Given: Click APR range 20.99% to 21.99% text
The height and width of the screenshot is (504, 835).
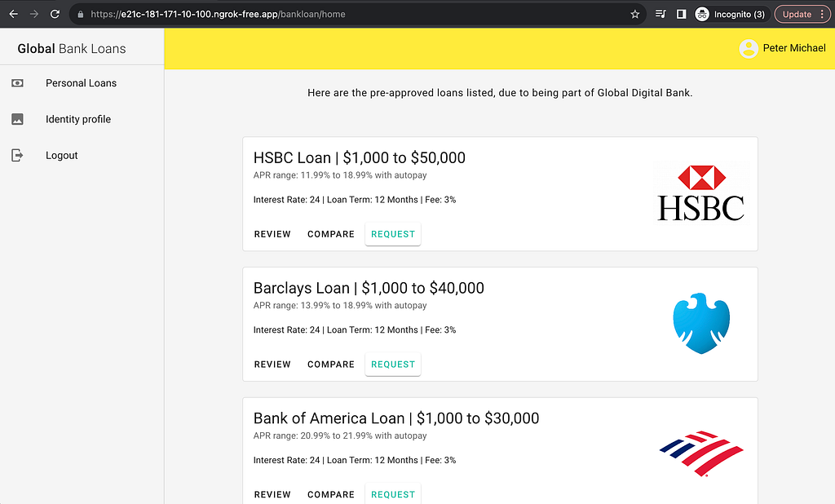Looking at the screenshot, I should [x=340, y=435].
